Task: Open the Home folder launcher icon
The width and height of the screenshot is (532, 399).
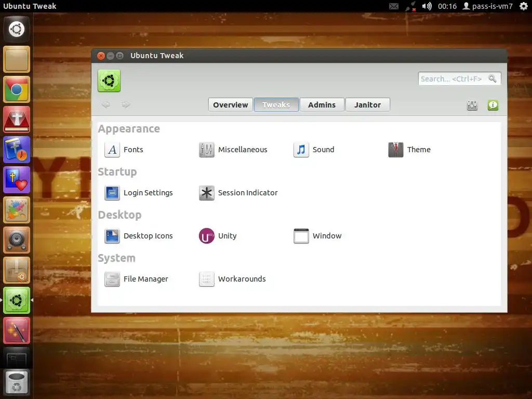Action: click(x=16, y=59)
